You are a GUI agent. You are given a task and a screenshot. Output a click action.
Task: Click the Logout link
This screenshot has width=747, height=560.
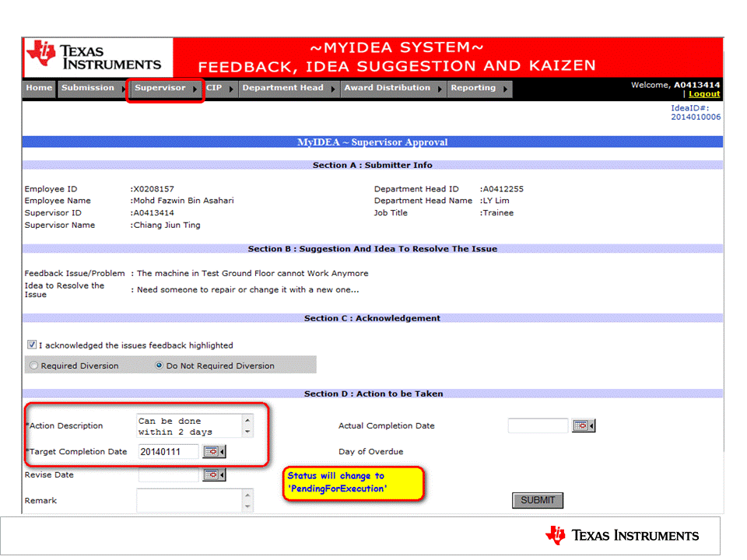[704, 94]
